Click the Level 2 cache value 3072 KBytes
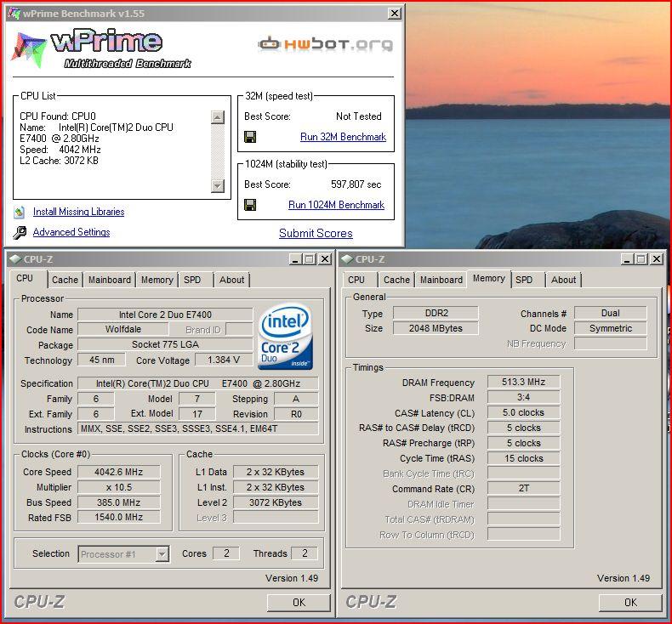 (276, 502)
